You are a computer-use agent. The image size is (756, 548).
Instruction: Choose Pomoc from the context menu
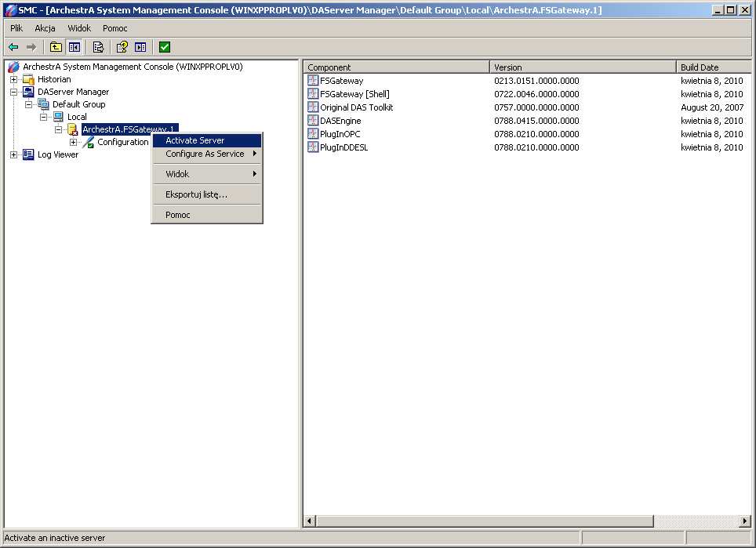click(207, 215)
